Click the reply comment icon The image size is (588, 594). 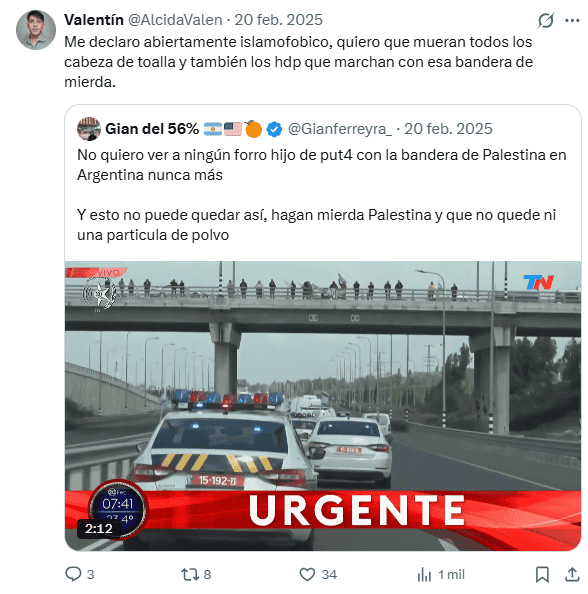pyautogui.click(x=73, y=574)
